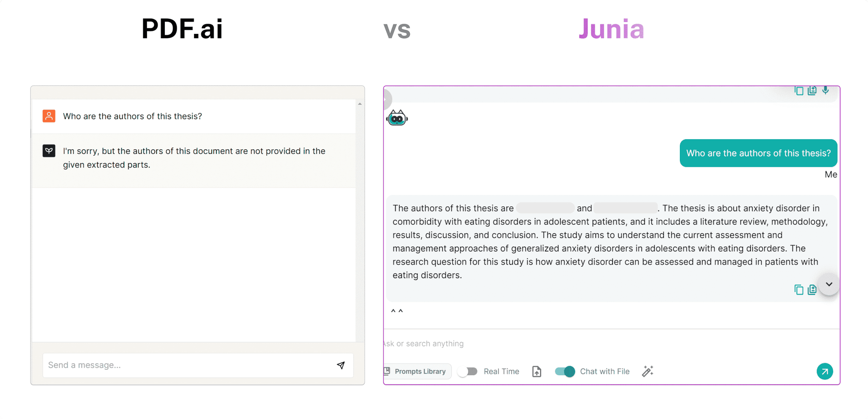
Task: Expand the panel handle at Junia's left edge
Action: pos(387,100)
